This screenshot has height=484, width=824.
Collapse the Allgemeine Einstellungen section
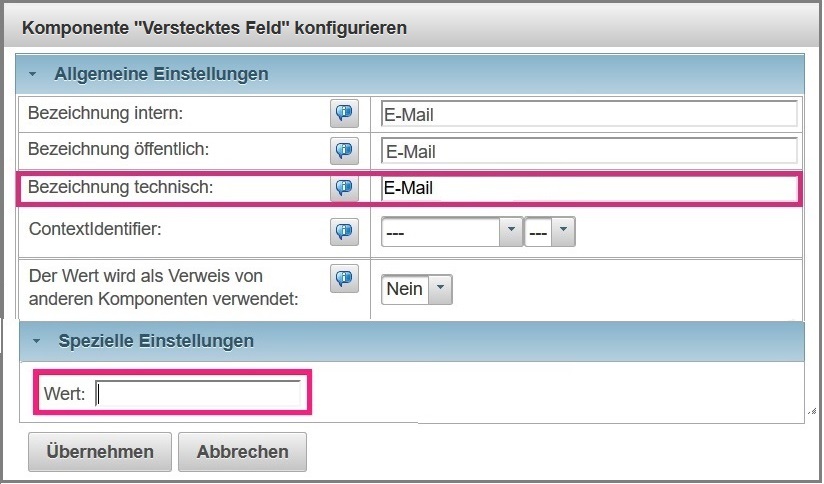33,74
